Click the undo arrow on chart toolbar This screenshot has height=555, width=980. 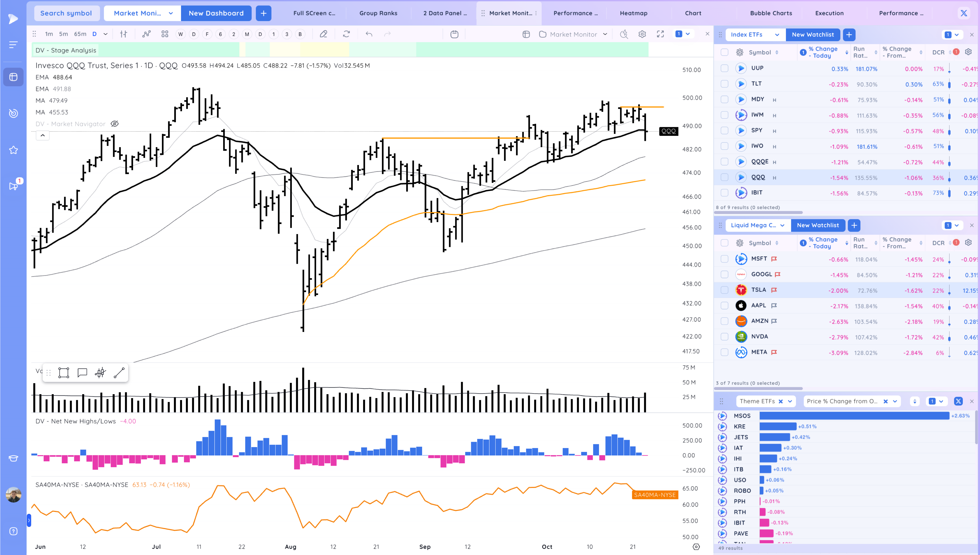(x=369, y=34)
